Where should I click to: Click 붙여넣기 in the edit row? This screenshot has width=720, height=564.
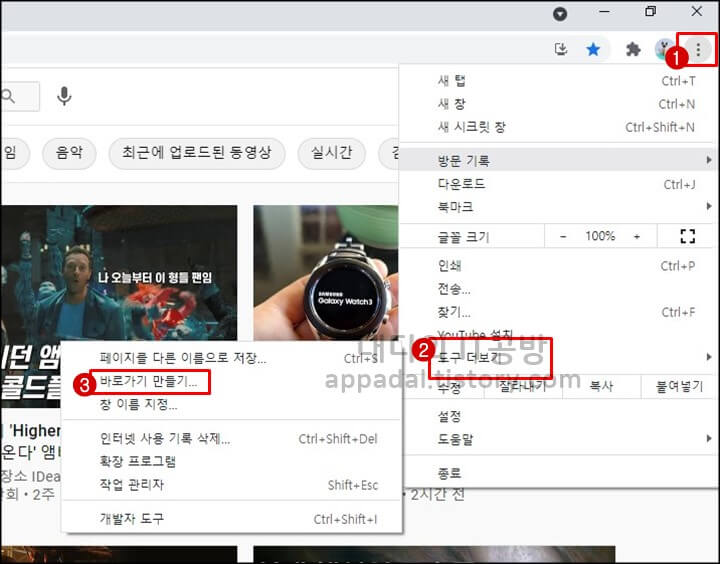pos(679,386)
